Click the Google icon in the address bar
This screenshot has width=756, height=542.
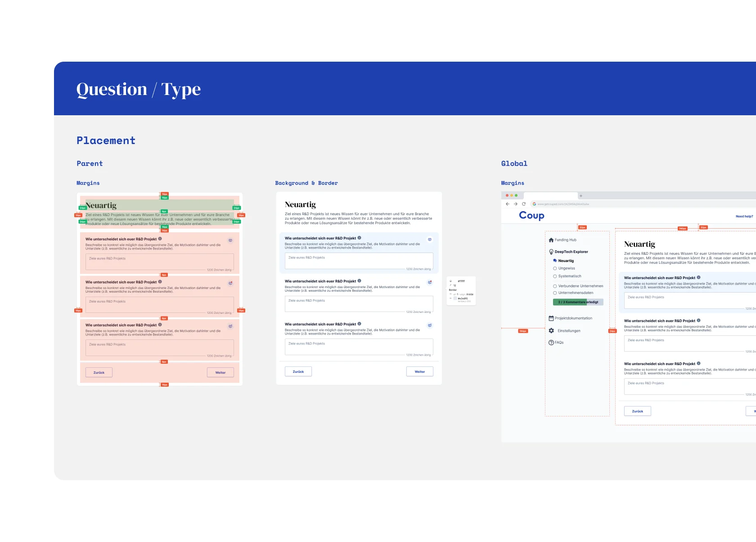[535, 204]
